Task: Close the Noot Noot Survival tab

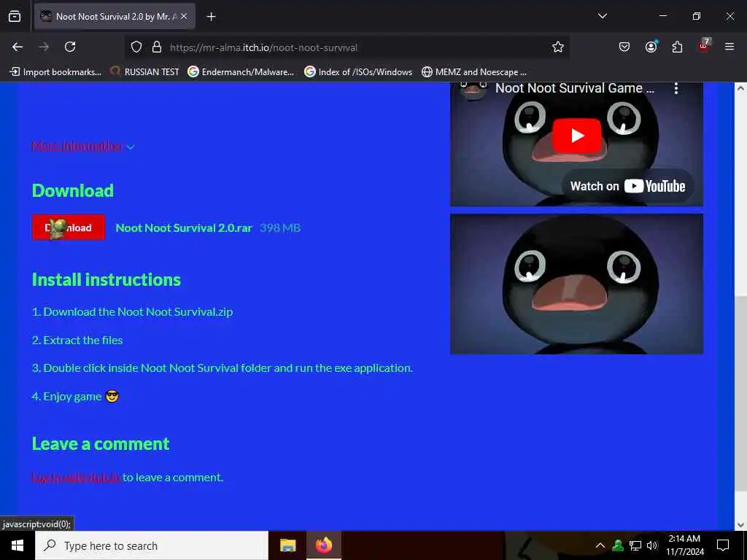Action: coord(184,17)
